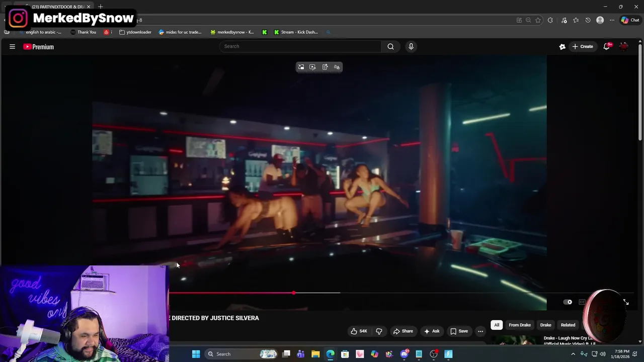644x362 pixels.
Task: Share the video
Action: (403, 331)
